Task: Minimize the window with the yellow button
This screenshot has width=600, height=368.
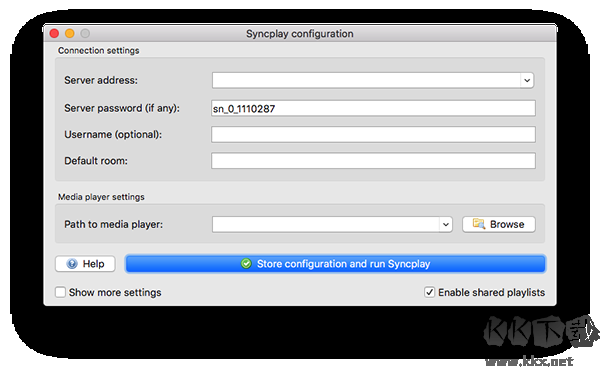Action: [x=70, y=34]
